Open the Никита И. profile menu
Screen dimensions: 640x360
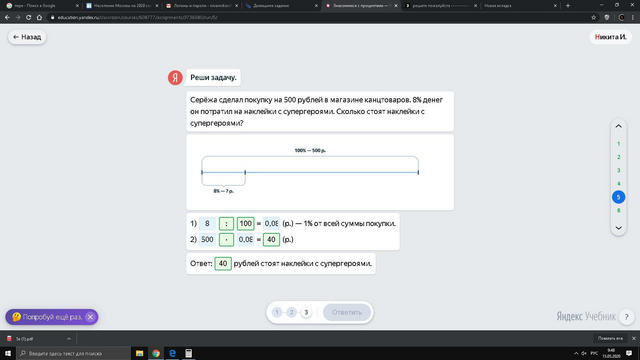pyautogui.click(x=611, y=37)
